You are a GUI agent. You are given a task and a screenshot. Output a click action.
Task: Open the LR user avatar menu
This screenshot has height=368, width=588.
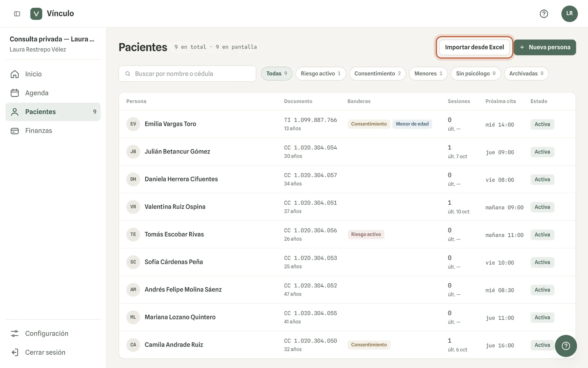coord(569,14)
